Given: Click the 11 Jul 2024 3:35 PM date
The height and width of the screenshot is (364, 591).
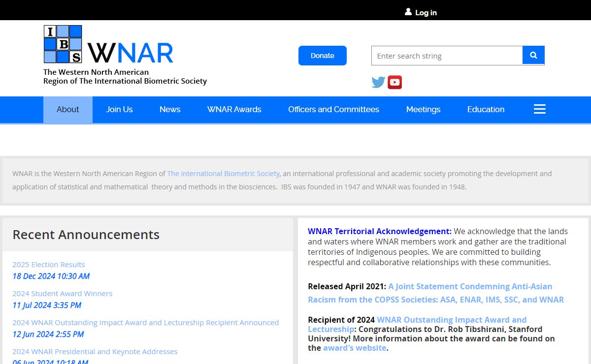Looking at the screenshot, I should point(47,305).
